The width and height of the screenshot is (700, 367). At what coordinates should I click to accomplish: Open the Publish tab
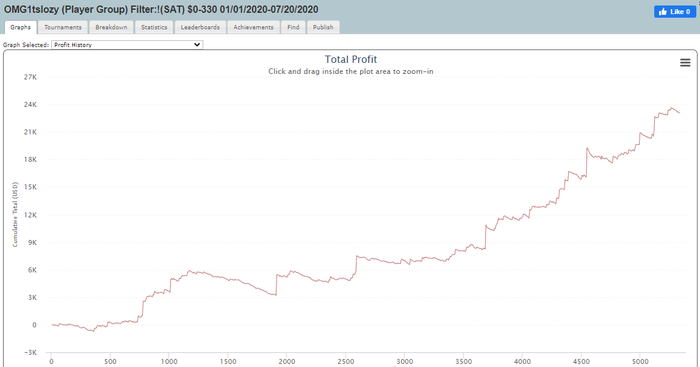click(x=323, y=27)
